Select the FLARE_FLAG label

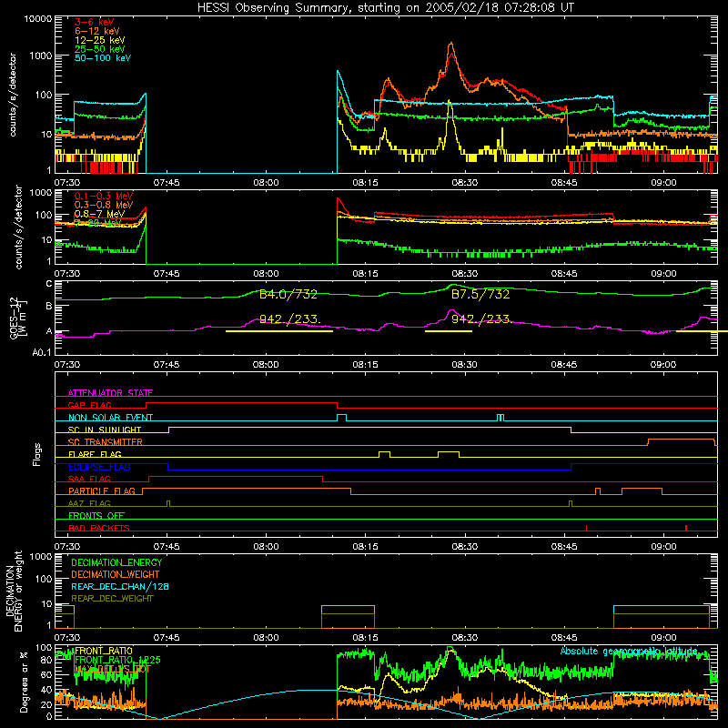(x=95, y=454)
